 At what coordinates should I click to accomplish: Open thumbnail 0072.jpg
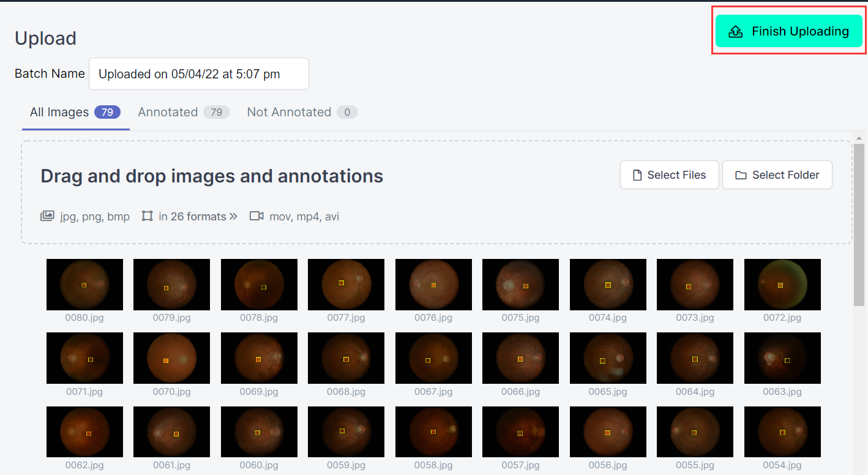coord(782,285)
